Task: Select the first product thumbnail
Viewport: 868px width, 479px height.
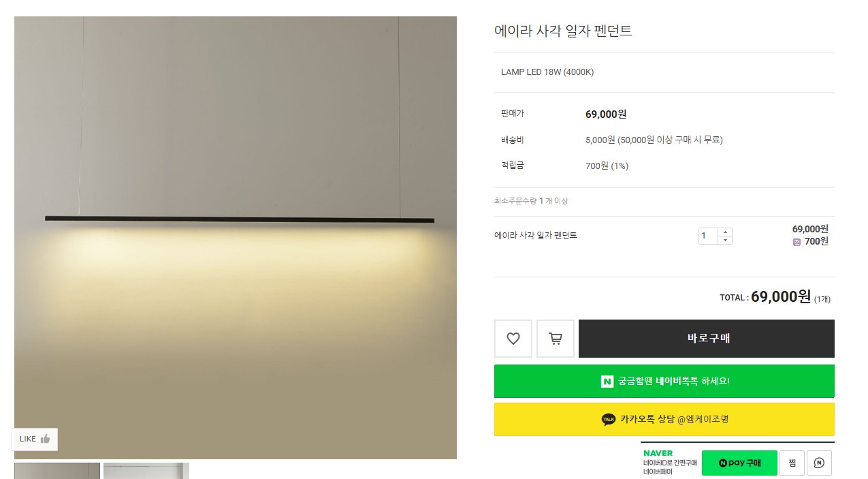Action: pyautogui.click(x=57, y=471)
